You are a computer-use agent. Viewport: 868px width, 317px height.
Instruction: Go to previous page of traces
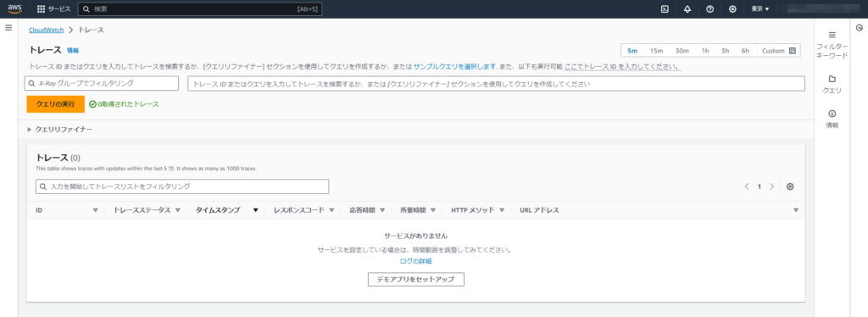pyautogui.click(x=747, y=186)
